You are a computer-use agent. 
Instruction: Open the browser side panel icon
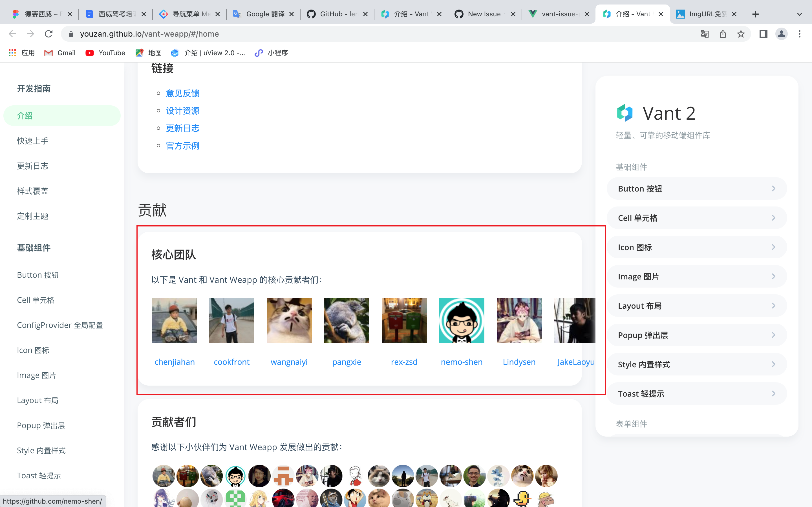[x=763, y=34]
